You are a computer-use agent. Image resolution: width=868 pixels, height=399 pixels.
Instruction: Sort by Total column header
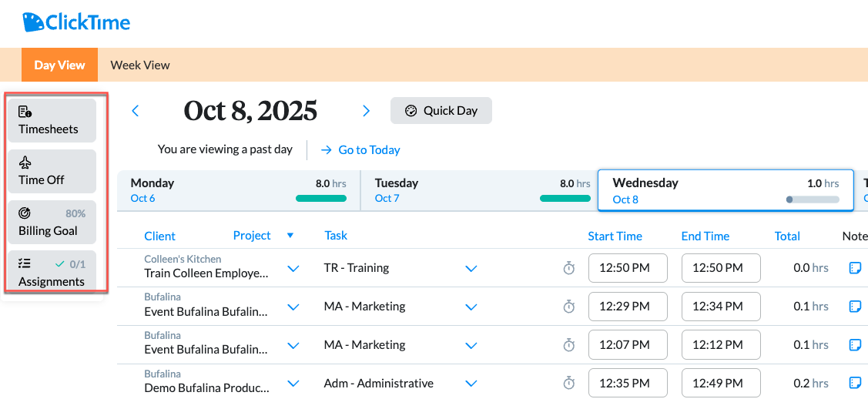787,236
